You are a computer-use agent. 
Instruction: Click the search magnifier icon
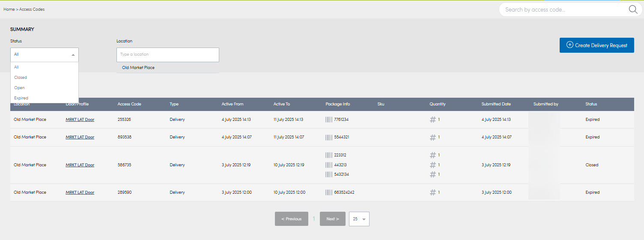(x=633, y=9)
